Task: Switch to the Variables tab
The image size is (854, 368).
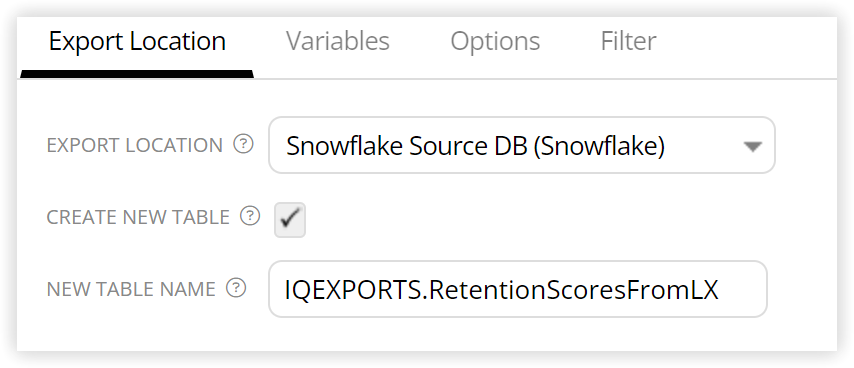Action: pyautogui.click(x=338, y=41)
